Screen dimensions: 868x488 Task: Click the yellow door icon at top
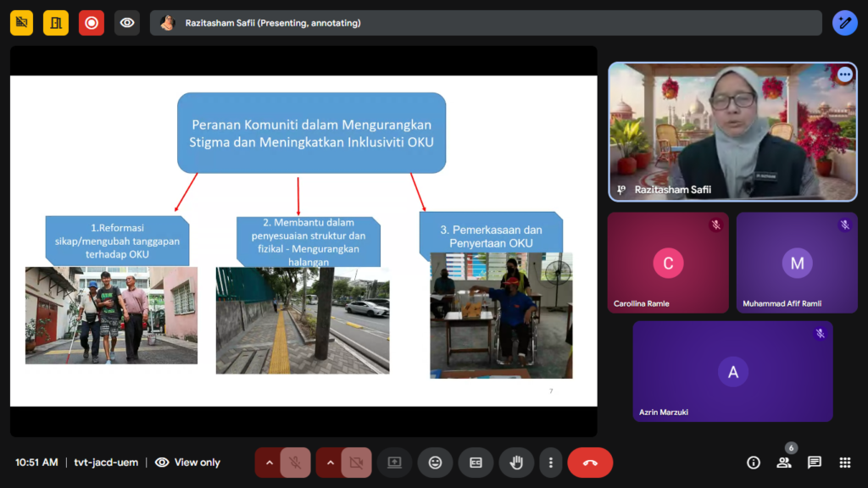point(57,23)
